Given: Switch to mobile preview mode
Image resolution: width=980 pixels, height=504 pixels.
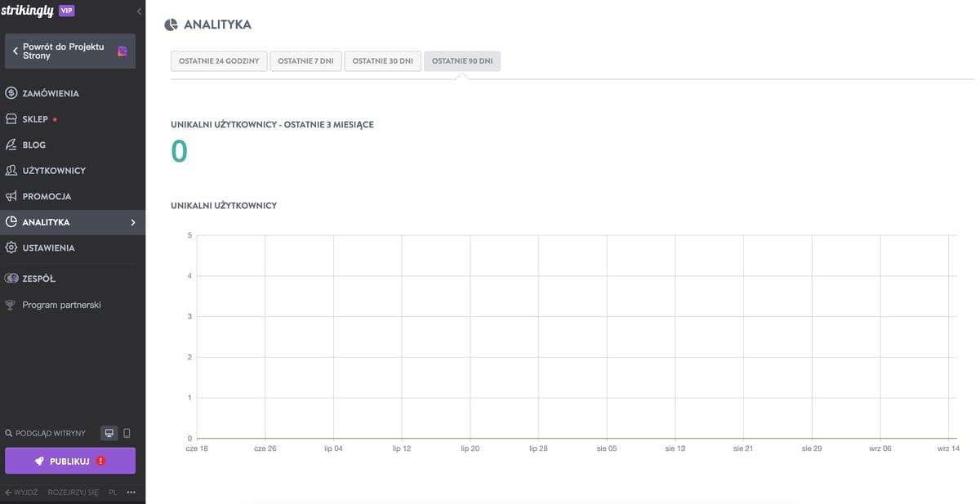Looking at the screenshot, I should [x=127, y=434].
